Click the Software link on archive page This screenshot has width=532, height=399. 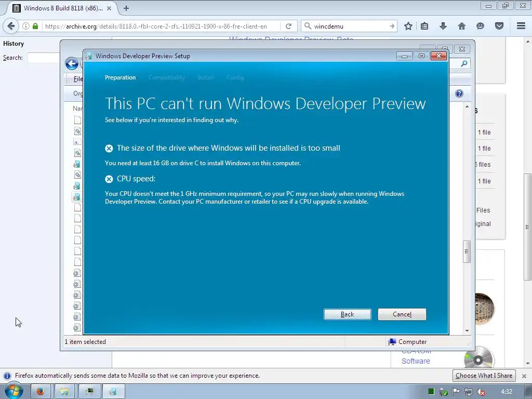[416, 361]
